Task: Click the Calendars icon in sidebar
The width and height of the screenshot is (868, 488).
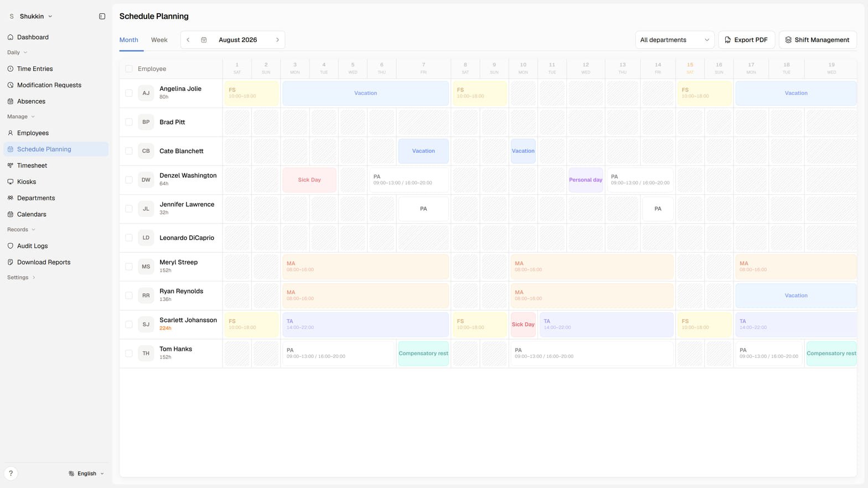Action: (11, 214)
